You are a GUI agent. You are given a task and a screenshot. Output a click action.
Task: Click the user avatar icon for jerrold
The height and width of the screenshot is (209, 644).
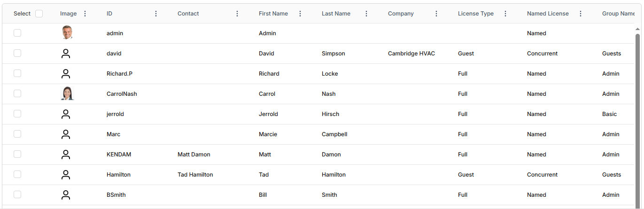66,114
